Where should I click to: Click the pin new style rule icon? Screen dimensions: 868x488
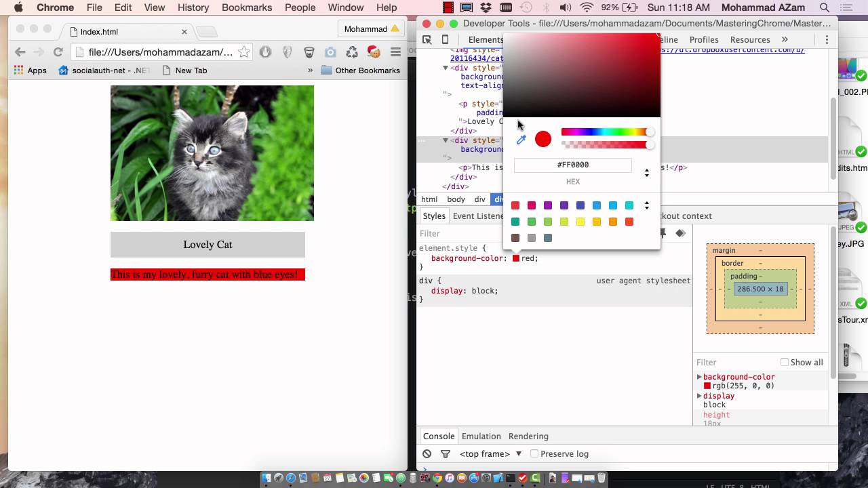(663, 233)
